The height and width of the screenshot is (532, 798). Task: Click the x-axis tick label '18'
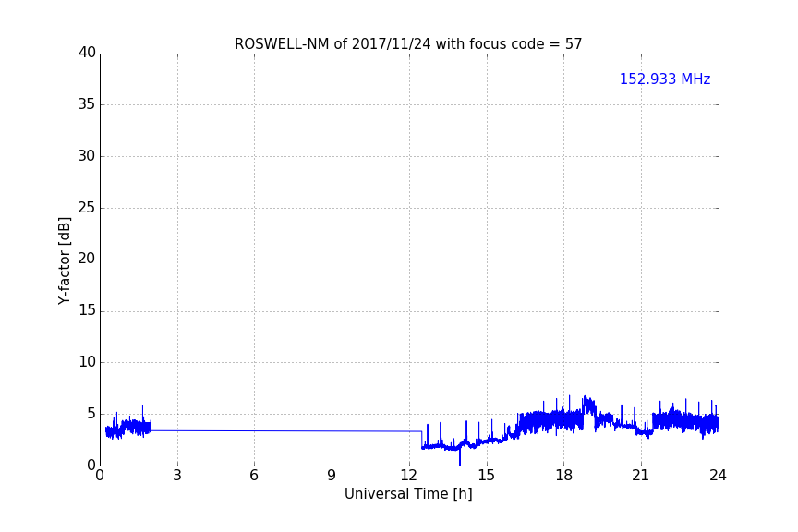pyautogui.click(x=564, y=476)
